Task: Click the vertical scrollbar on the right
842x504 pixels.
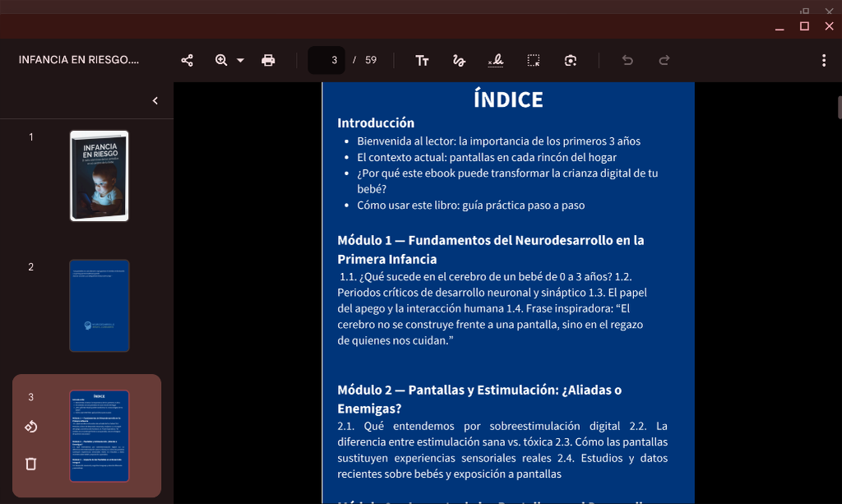Action: tap(839, 109)
